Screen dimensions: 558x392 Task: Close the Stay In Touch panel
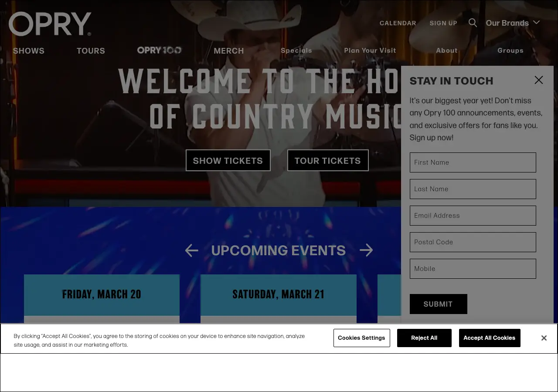(x=539, y=80)
